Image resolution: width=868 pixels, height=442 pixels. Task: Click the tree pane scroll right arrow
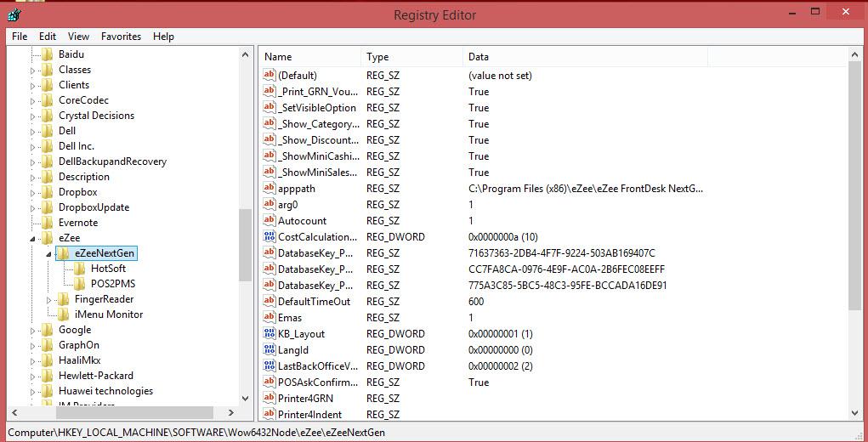coord(231,413)
